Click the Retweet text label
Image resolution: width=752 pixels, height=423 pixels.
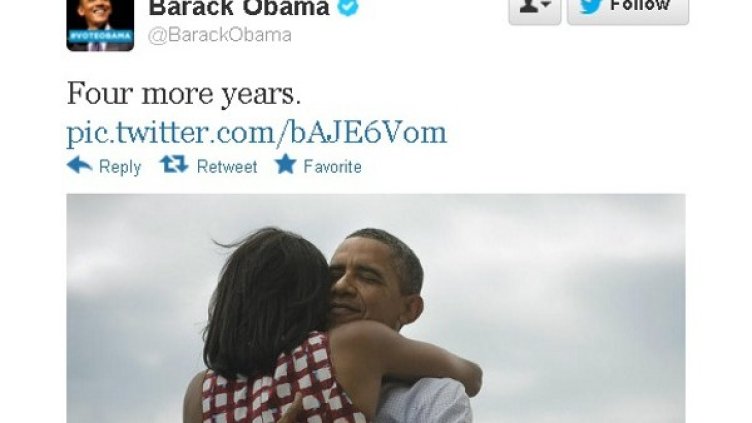227,166
